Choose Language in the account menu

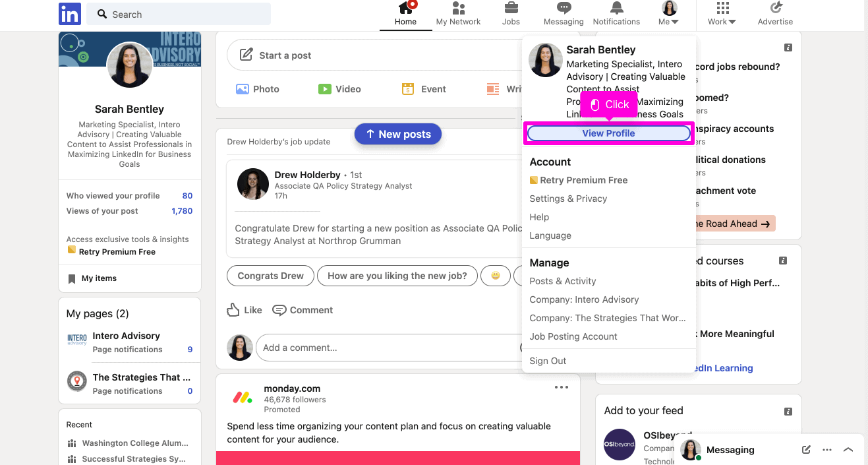pos(550,235)
